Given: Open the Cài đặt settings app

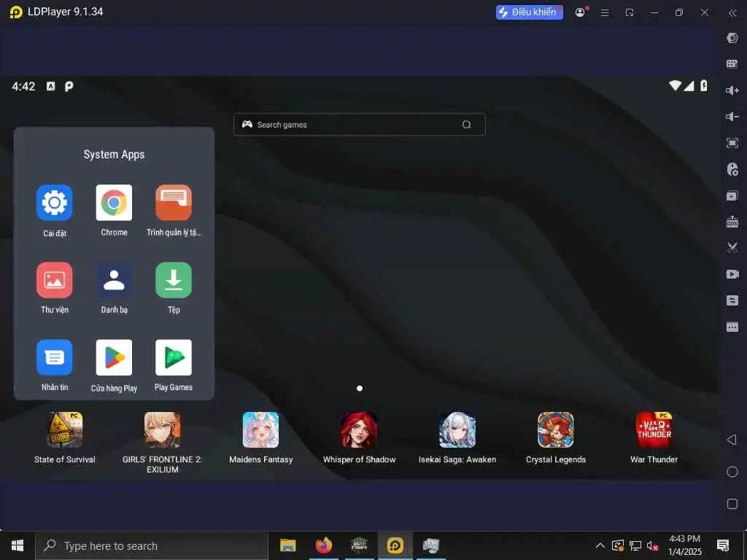Looking at the screenshot, I should [54, 203].
